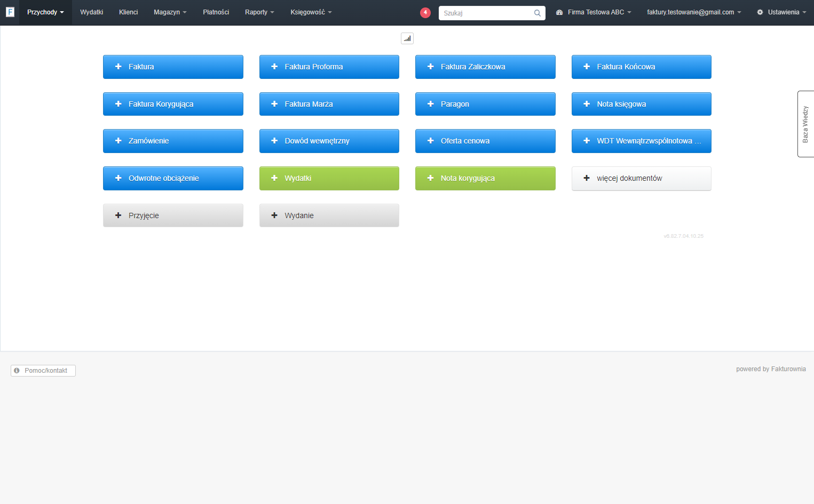Add a WDT Wewnątrzwspólnotowa document

pyautogui.click(x=642, y=141)
